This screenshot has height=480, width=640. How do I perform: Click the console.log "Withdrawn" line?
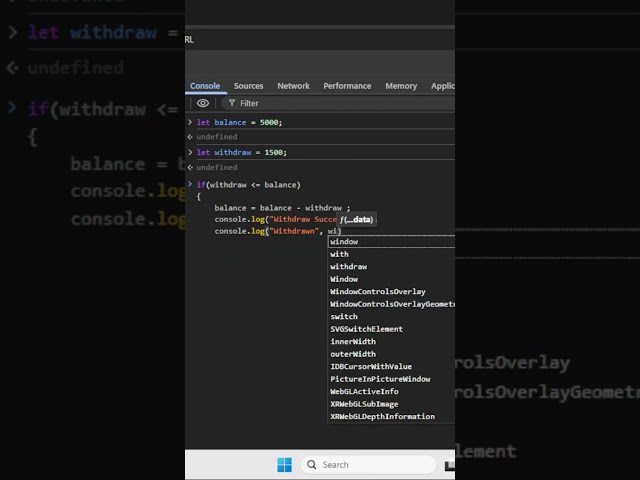[278, 231]
